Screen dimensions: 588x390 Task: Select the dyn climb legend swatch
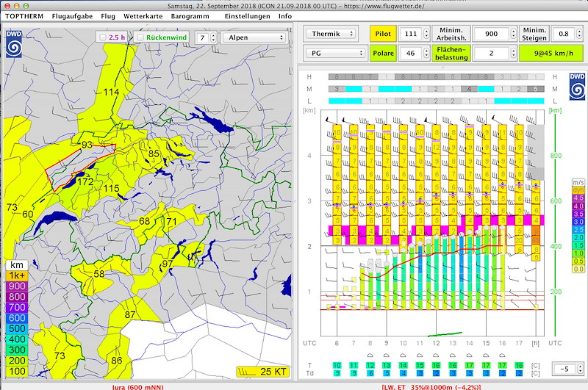[578, 190]
